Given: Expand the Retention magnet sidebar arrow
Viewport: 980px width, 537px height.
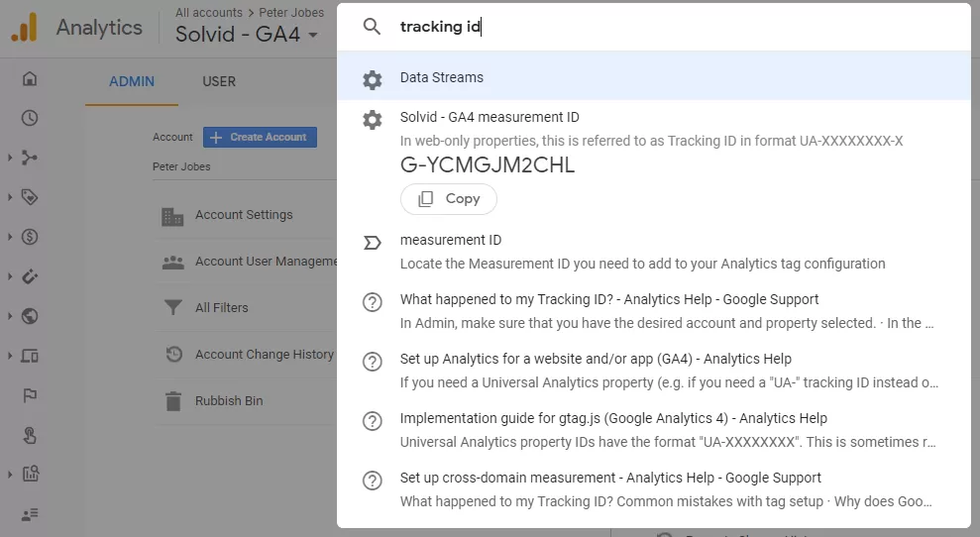Looking at the screenshot, I should click(9, 276).
